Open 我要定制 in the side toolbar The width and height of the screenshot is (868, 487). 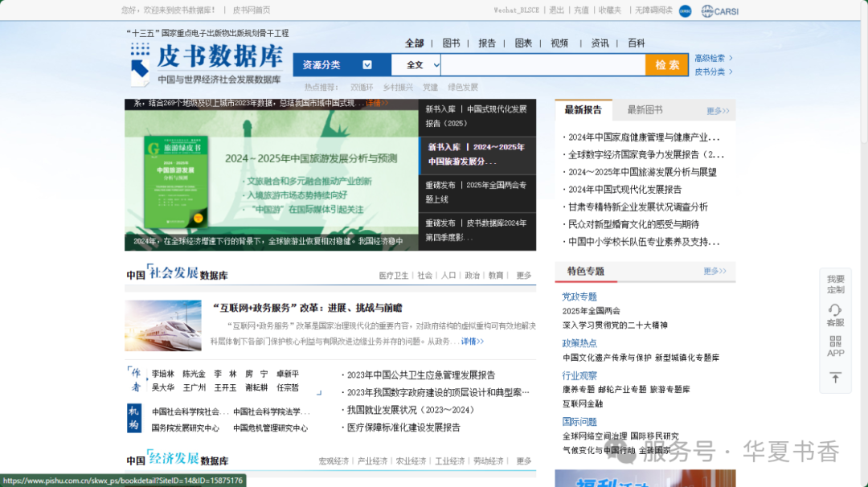(x=835, y=284)
